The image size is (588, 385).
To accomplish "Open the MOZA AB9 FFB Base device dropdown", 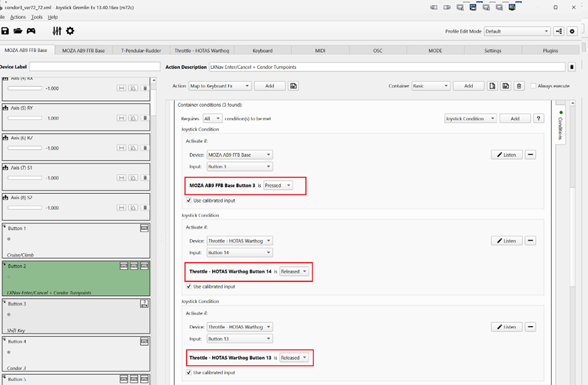I will click(x=239, y=155).
